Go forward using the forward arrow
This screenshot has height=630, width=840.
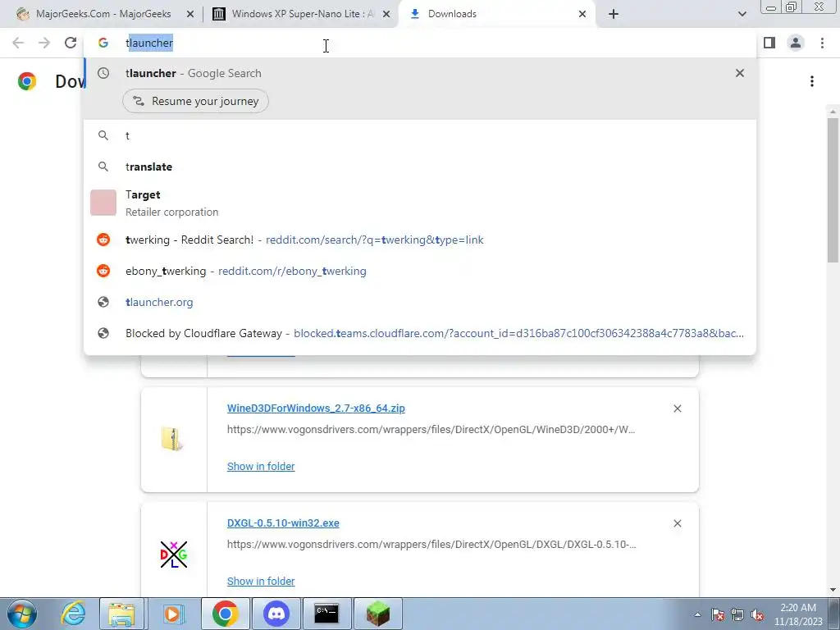[x=44, y=43]
